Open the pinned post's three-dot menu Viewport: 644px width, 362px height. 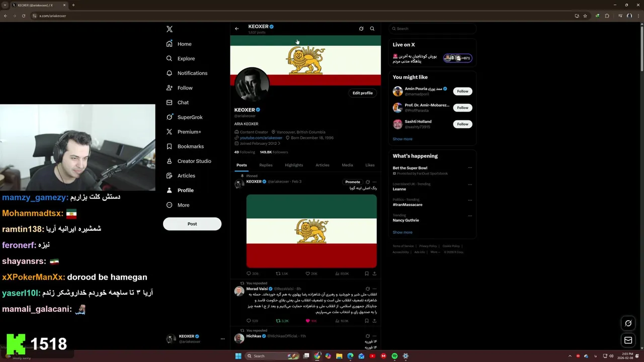(x=374, y=182)
